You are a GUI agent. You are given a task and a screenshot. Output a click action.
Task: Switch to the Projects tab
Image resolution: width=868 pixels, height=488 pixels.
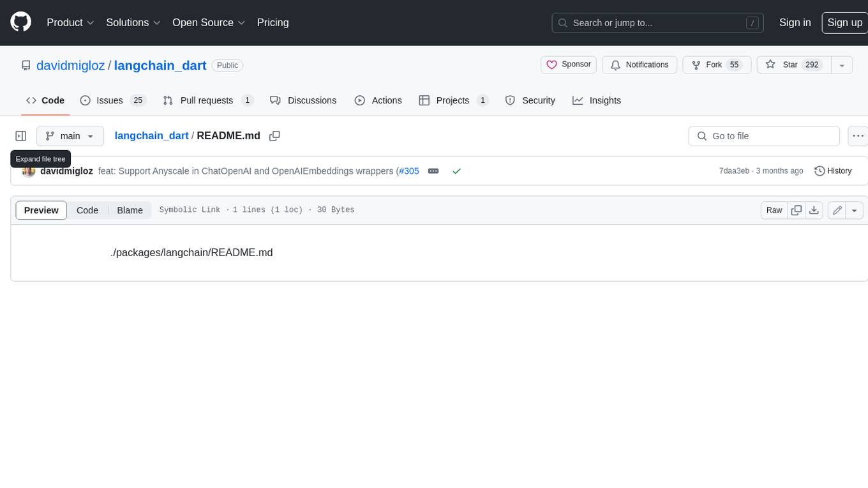454,100
